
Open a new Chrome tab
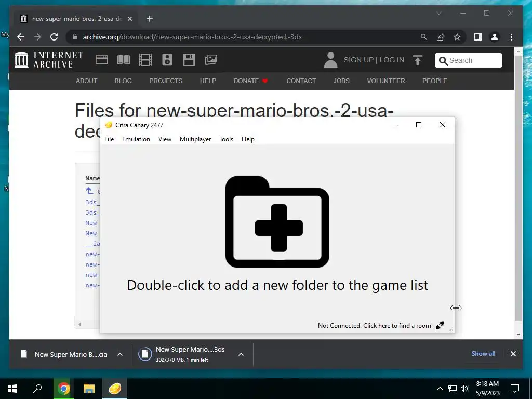click(150, 19)
